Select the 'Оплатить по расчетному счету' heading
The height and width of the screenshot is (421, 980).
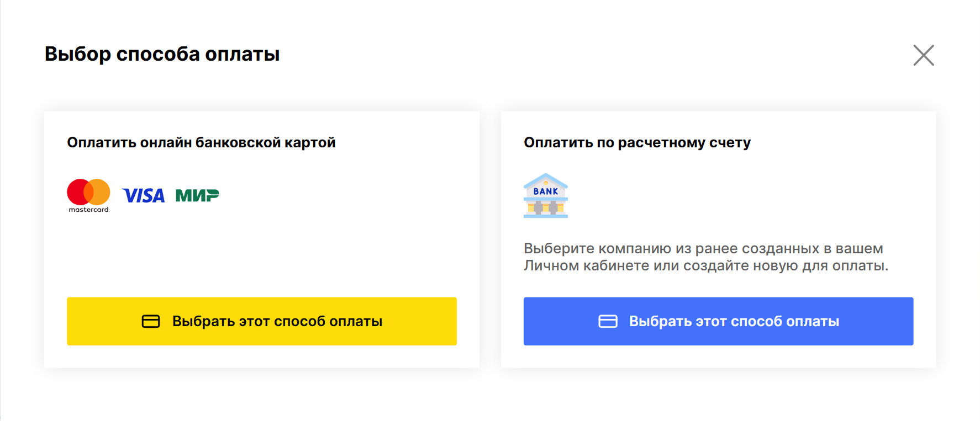637,142
